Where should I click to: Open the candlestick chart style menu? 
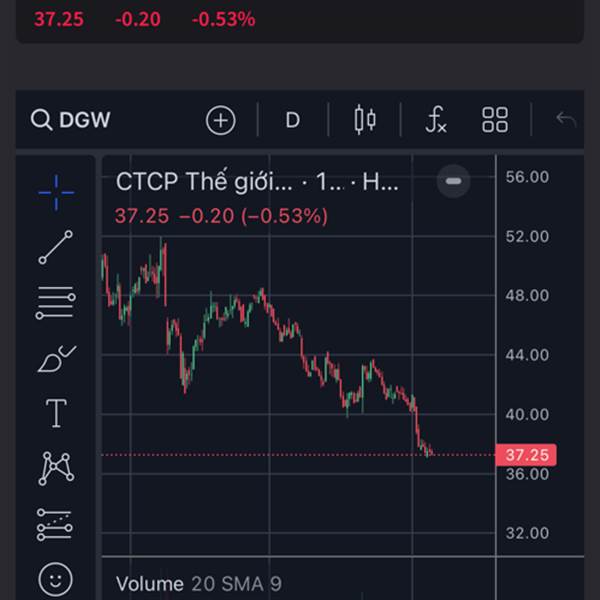[x=365, y=121]
